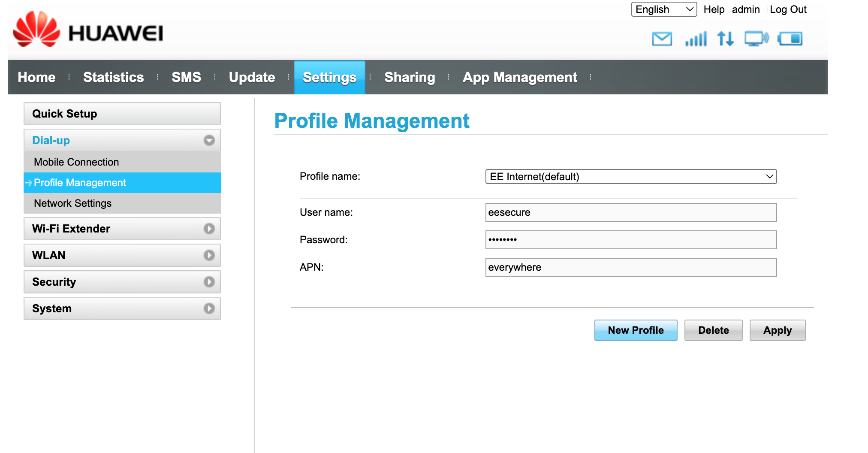The image size is (868, 453).
Task: Click the battery status icon
Action: click(x=790, y=39)
